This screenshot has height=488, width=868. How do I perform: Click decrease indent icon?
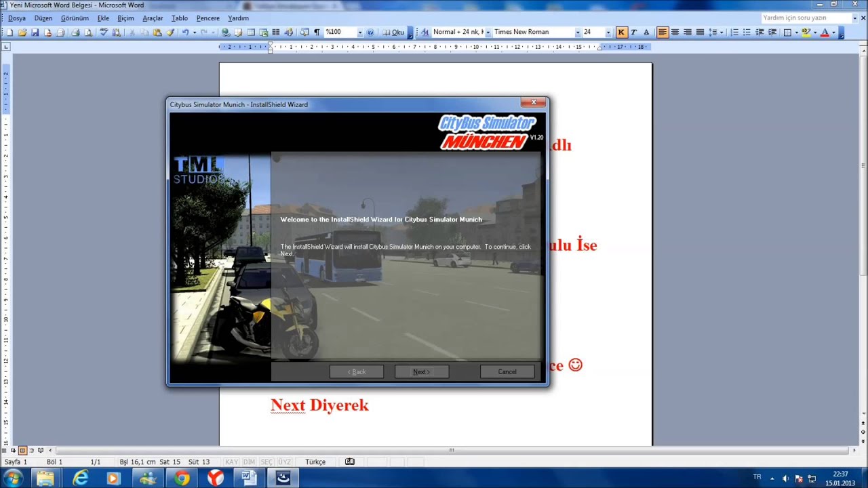pos(760,32)
